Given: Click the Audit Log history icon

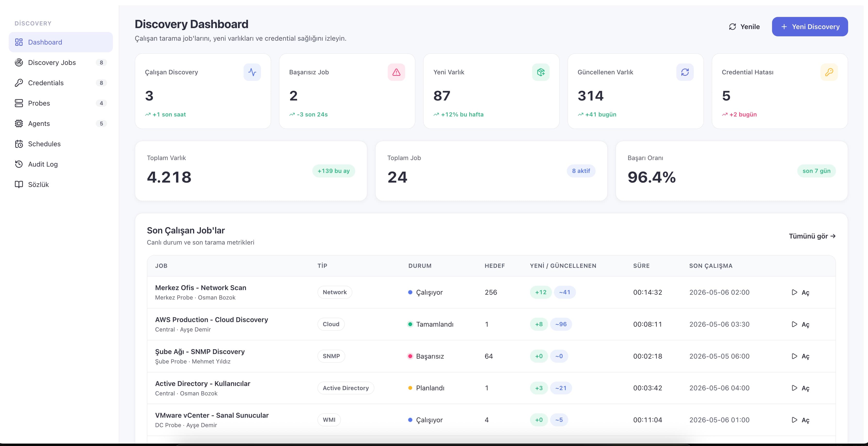Looking at the screenshot, I should click(x=19, y=164).
